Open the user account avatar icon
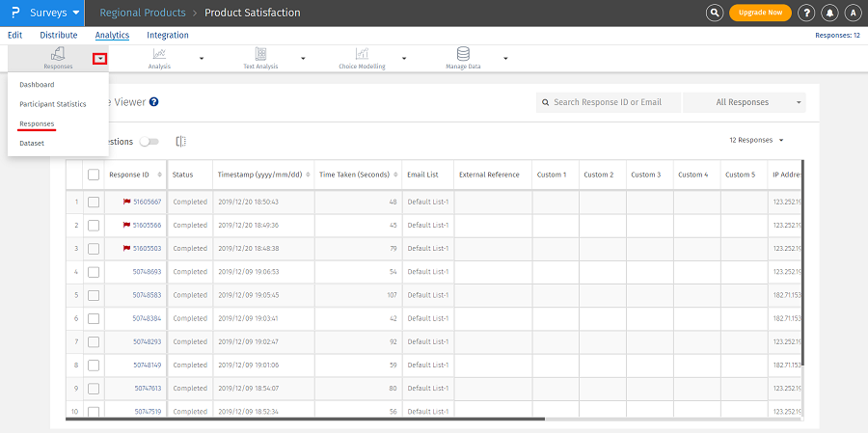Image resolution: width=868 pixels, height=433 pixels. pyautogui.click(x=853, y=13)
